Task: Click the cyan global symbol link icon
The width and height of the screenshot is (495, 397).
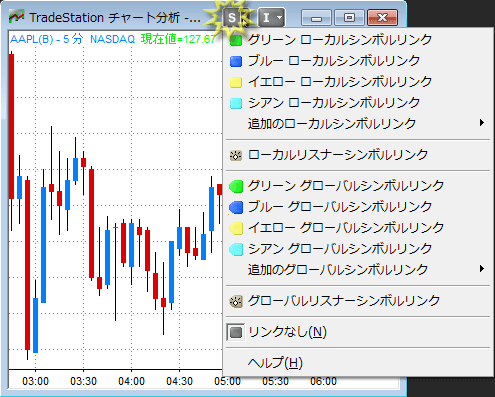Action: [x=236, y=249]
